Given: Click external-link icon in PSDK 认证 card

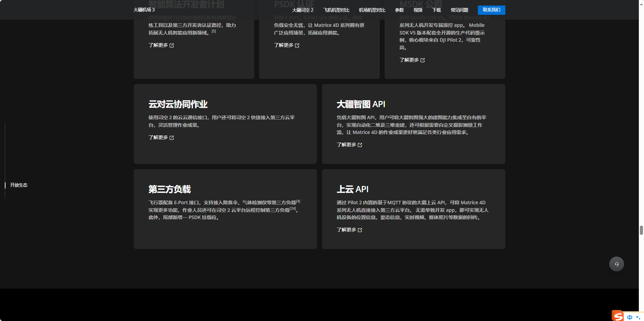Looking at the screenshot, I should pyautogui.click(x=297, y=45).
